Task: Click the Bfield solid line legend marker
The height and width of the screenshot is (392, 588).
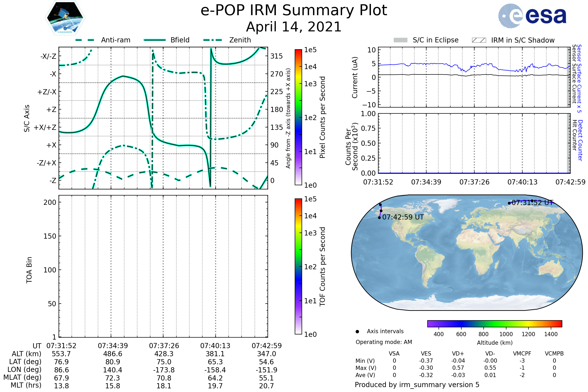Action: tap(155, 40)
